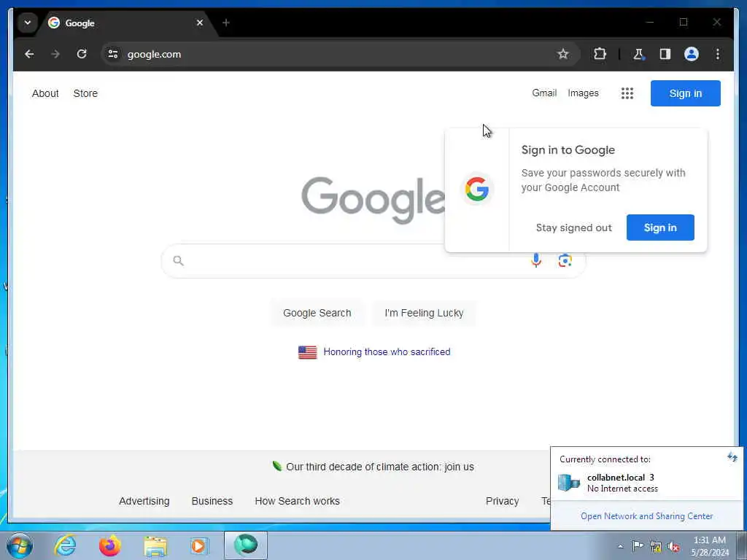Open the Google apps grid
Viewport: 747px width, 560px height.
pyautogui.click(x=627, y=93)
